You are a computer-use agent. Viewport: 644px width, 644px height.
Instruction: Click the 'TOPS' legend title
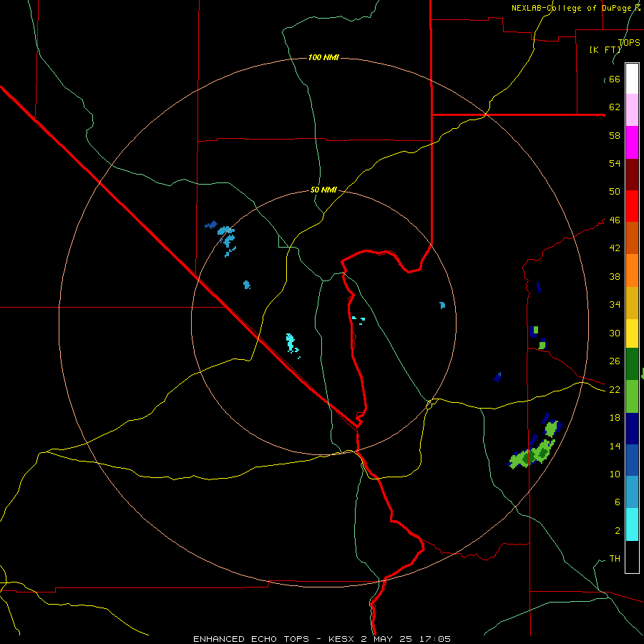[x=629, y=42]
